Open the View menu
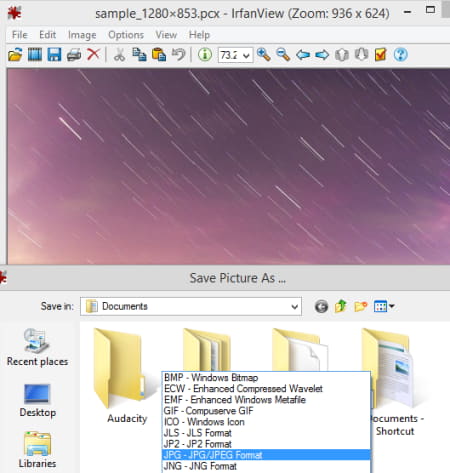The height and width of the screenshot is (473, 450). click(x=166, y=35)
